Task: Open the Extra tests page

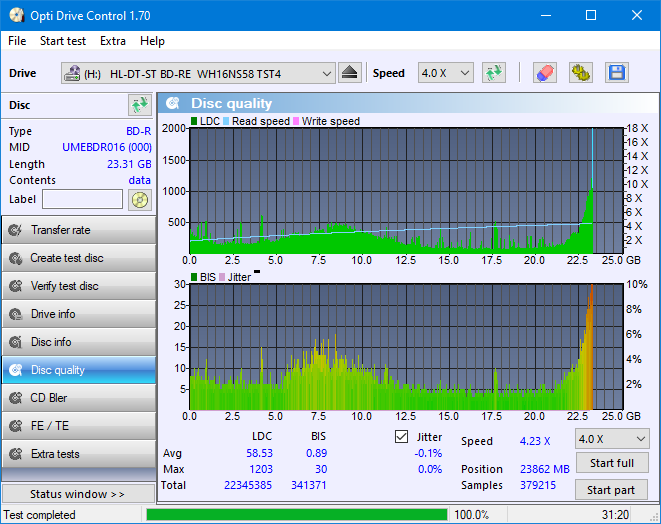Action: [79, 454]
